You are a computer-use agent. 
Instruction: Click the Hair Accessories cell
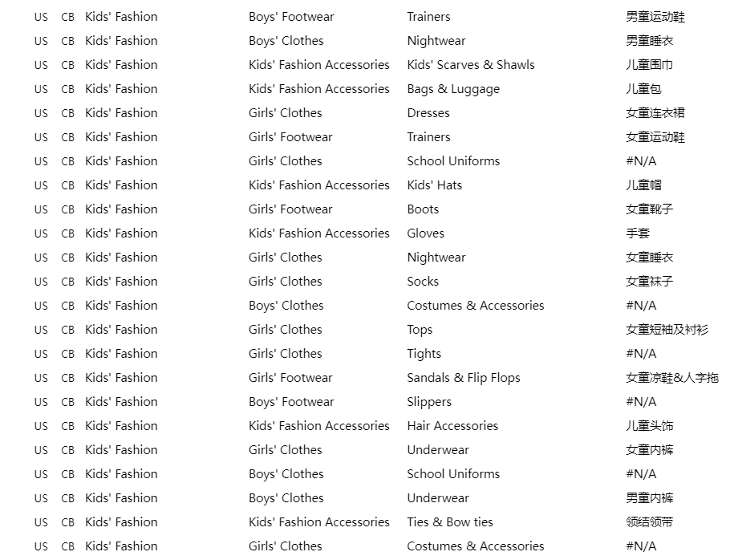pyautogui.click(x=452, y=426)
